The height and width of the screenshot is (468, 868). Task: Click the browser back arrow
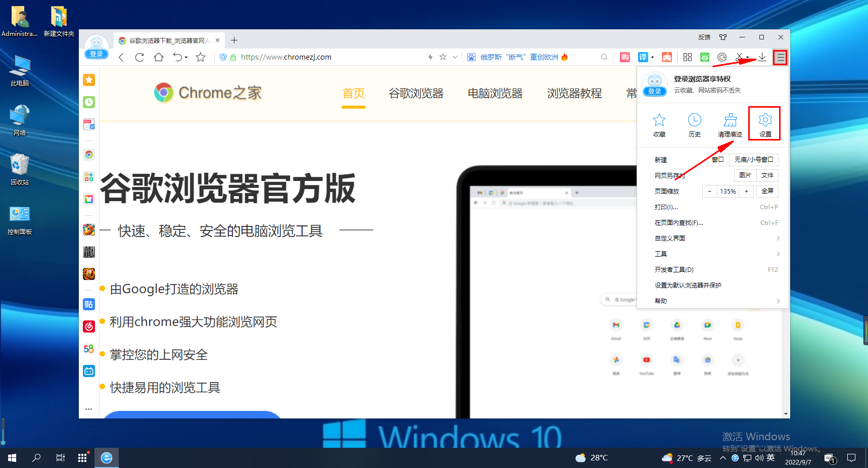[121, 57]
